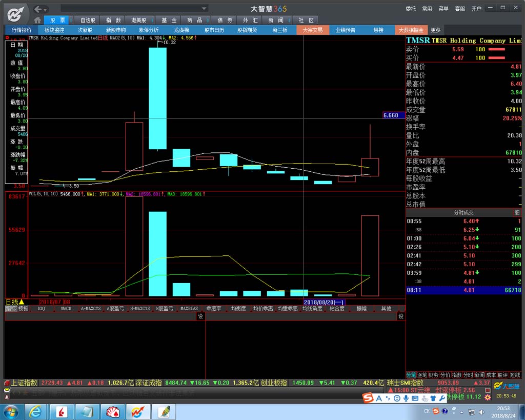
Task: Open the 委托 menu
Action: (x=411, y=9)
